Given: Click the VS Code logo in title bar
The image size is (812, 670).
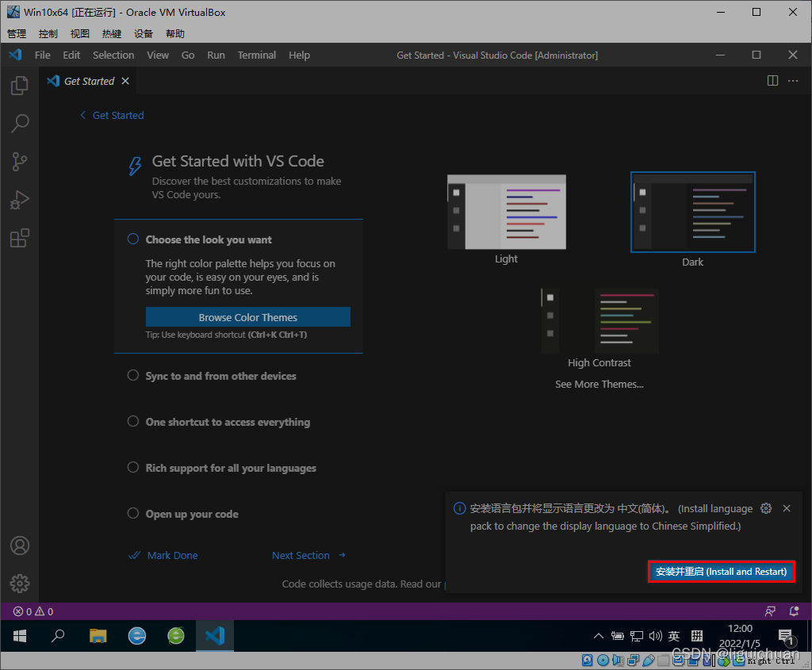Looking at the screenshot, I should click(16, 55).
